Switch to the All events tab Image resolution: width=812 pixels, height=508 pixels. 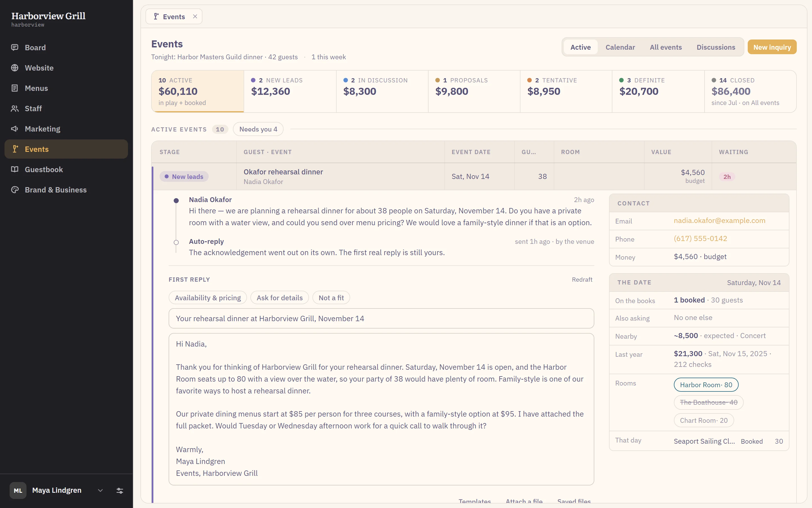click(x=666, y=47)
